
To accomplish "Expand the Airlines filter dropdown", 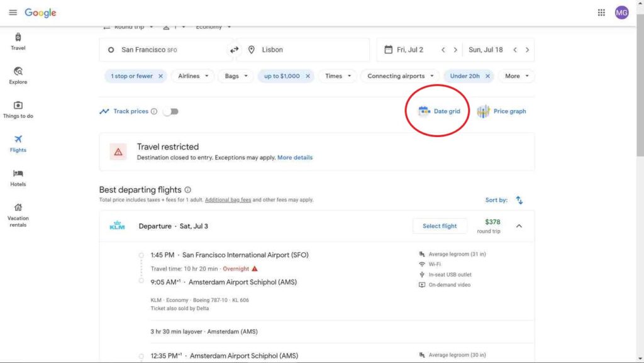I will click(x=193, y=76).
